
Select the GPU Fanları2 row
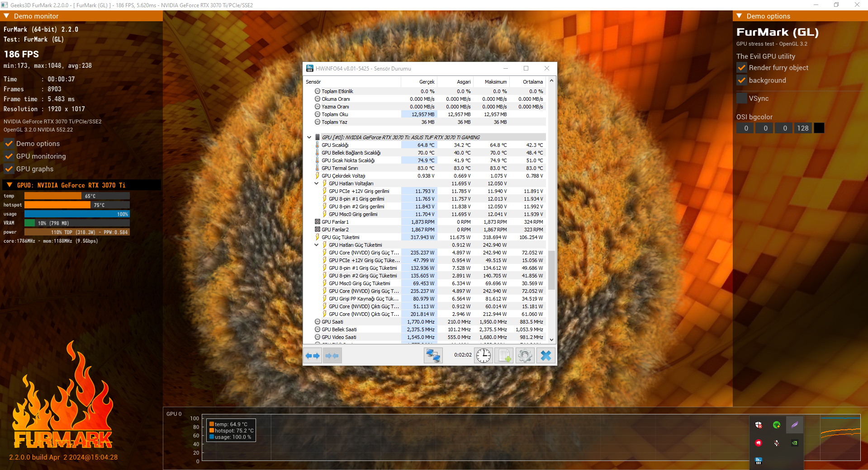[x=425, y=230]
